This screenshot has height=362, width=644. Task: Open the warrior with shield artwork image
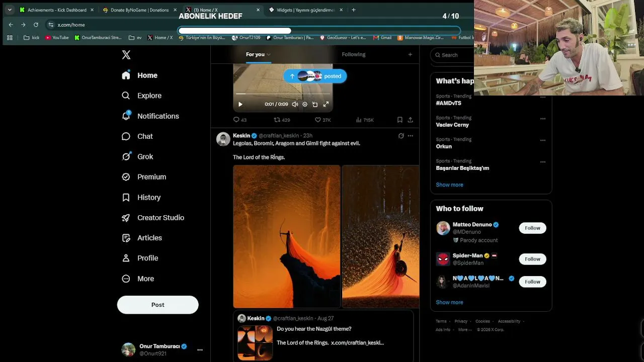tap(380, 236)
